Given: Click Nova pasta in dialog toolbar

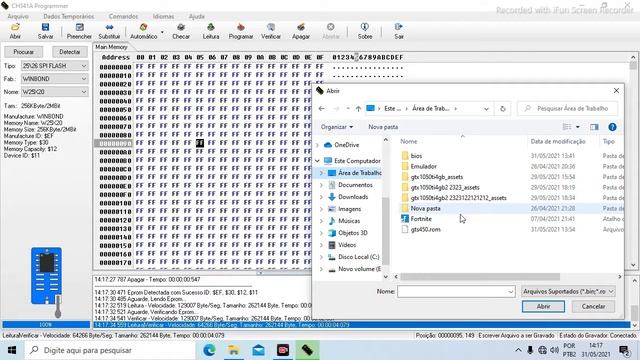Looking at the screenshot, I should 383,127.
